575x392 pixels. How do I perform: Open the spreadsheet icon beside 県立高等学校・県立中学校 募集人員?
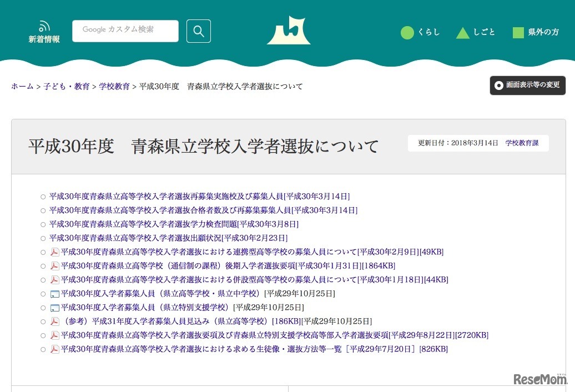53,293
